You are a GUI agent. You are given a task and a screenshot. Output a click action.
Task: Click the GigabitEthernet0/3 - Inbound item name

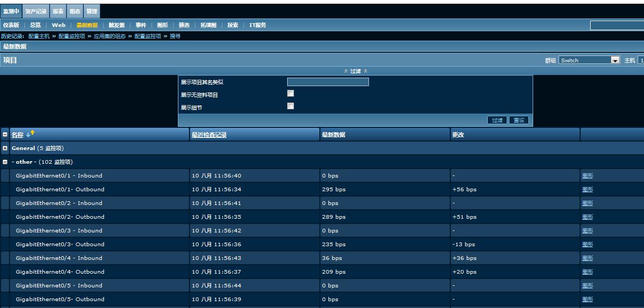pos(59,230)
